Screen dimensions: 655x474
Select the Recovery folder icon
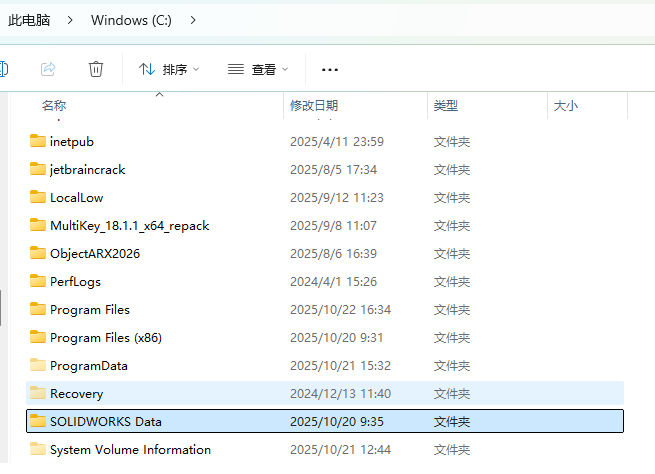[x=38, y=393]
